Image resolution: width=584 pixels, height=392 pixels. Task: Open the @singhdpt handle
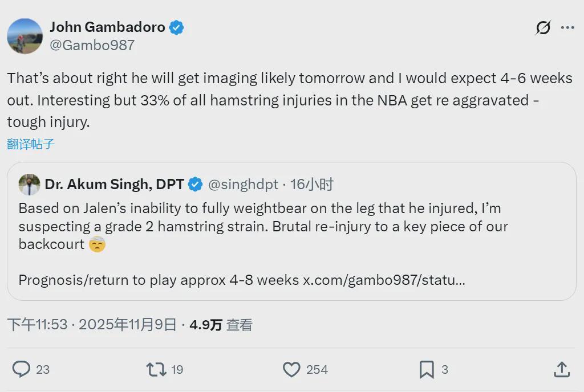pyautogui.click(x=243, y=185)
